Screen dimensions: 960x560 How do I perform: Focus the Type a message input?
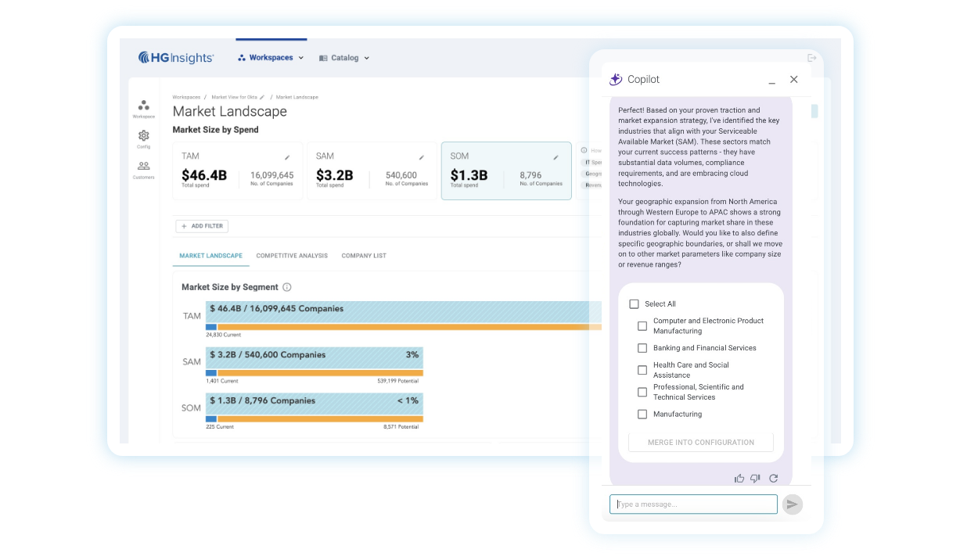[x=694, y=504]
